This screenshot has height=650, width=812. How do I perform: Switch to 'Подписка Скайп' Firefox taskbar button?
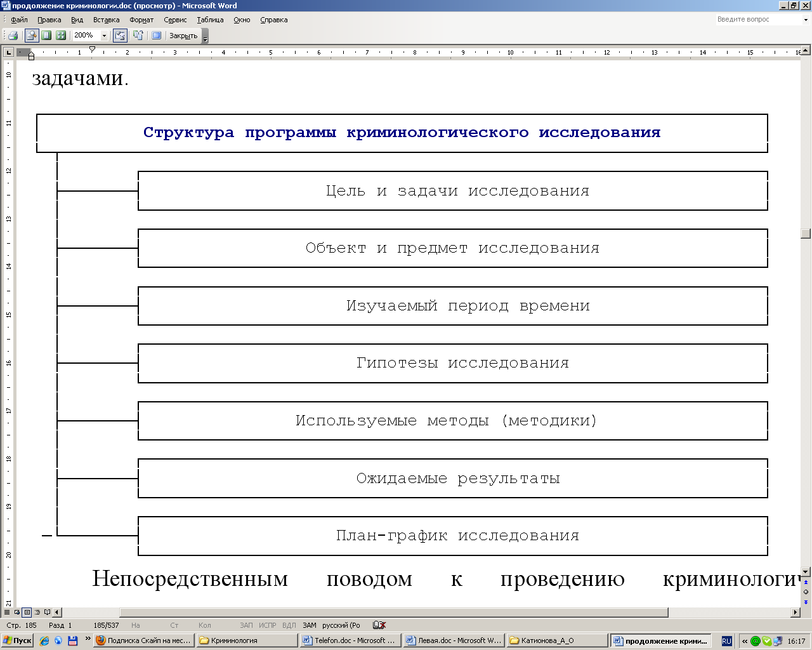coord(144,640)
